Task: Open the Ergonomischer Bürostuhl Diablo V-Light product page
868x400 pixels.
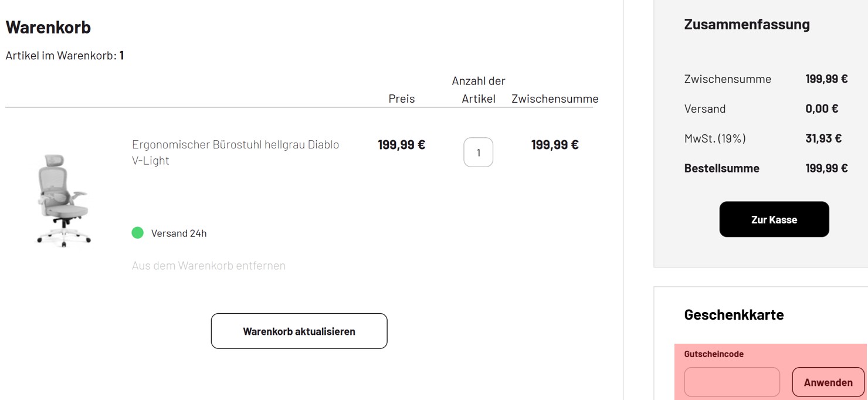Action: 235,152
